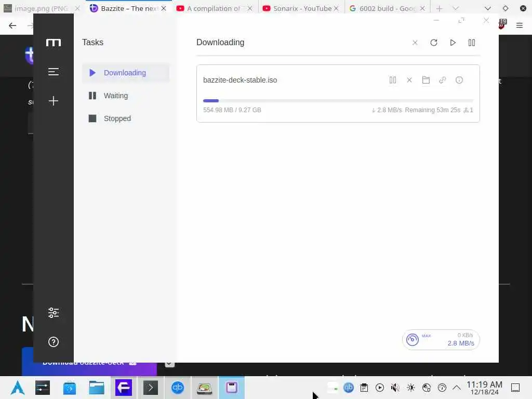Close the Sonarix YouTube tab

pos(336,8)
